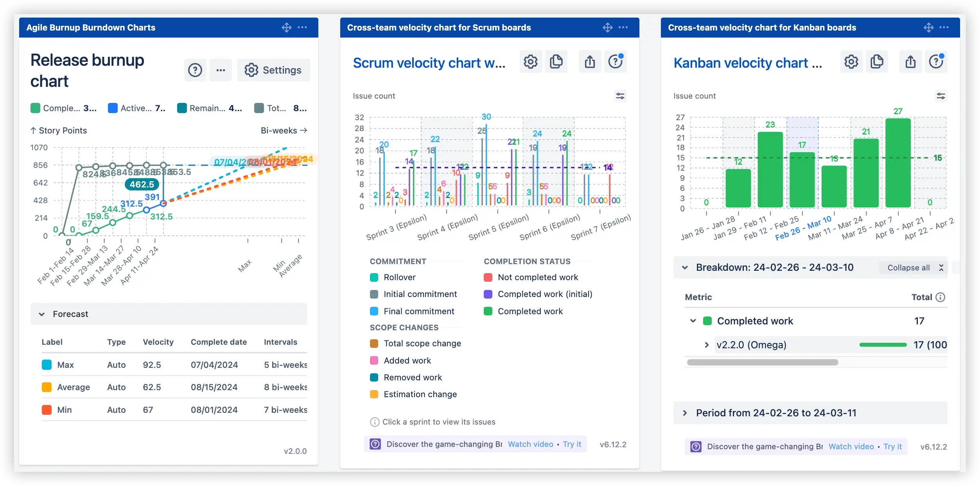
Task: Toggle the Not completed work legend item
Action: click(537, 277)
